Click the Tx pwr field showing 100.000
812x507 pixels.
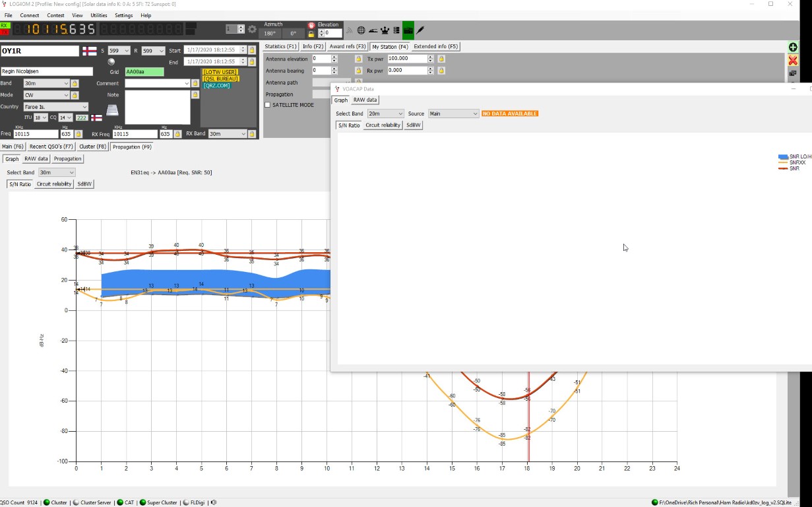(x=407, y=59)
